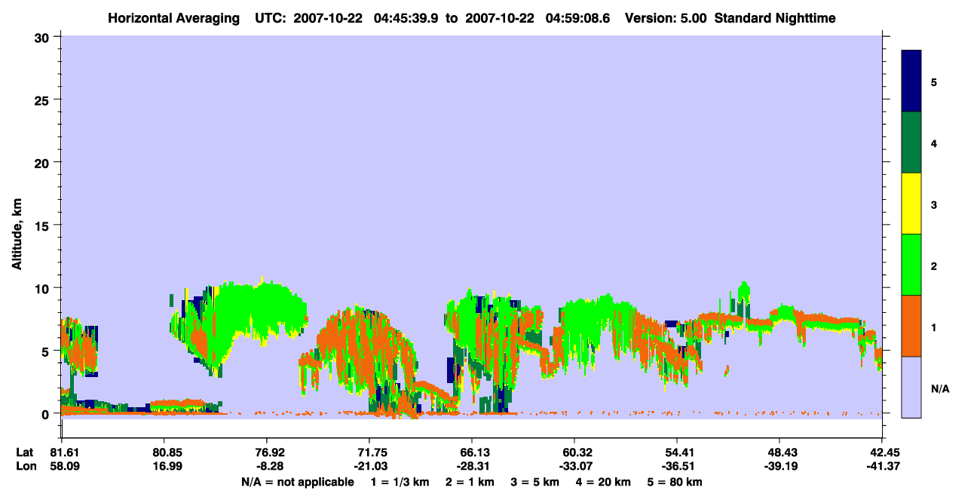
Task: Click the orange level 1 color swatch
Action: 911,326
